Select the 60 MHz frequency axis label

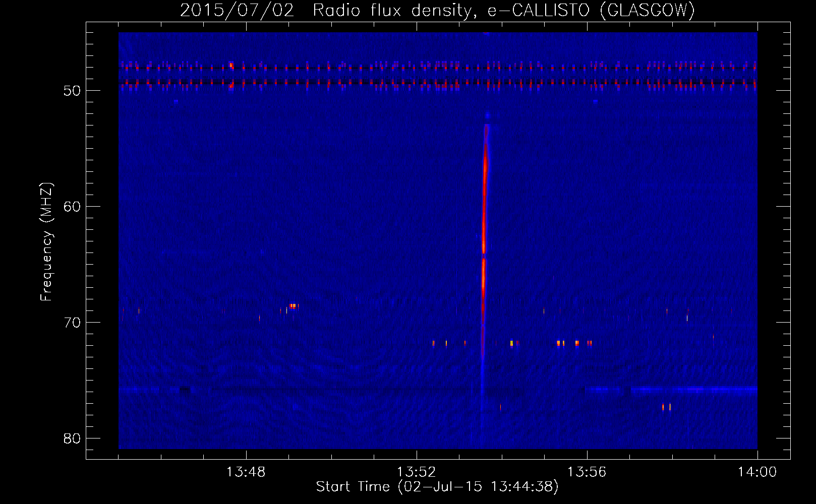(72, 207)
